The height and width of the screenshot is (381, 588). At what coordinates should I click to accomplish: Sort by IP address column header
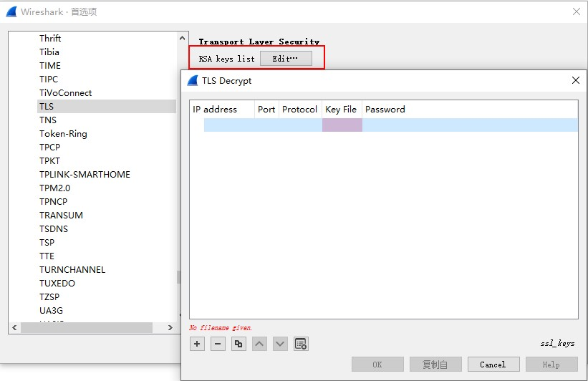tap(222, 110)
